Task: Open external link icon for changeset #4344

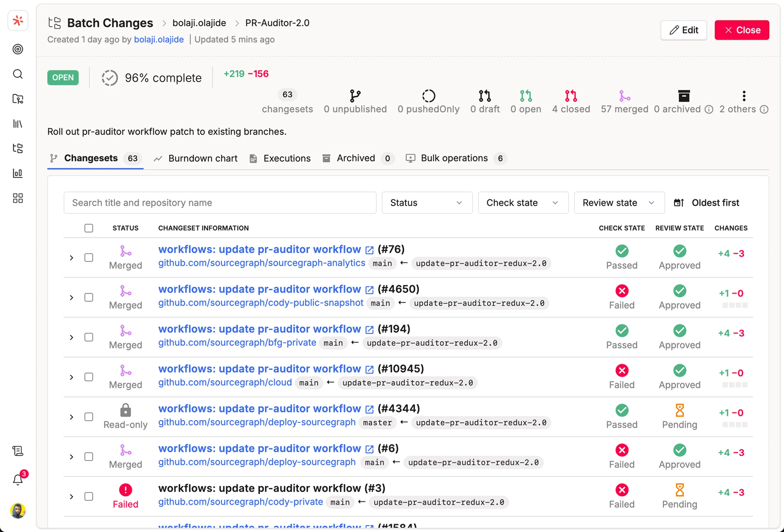Action: [x=369, y=409]
